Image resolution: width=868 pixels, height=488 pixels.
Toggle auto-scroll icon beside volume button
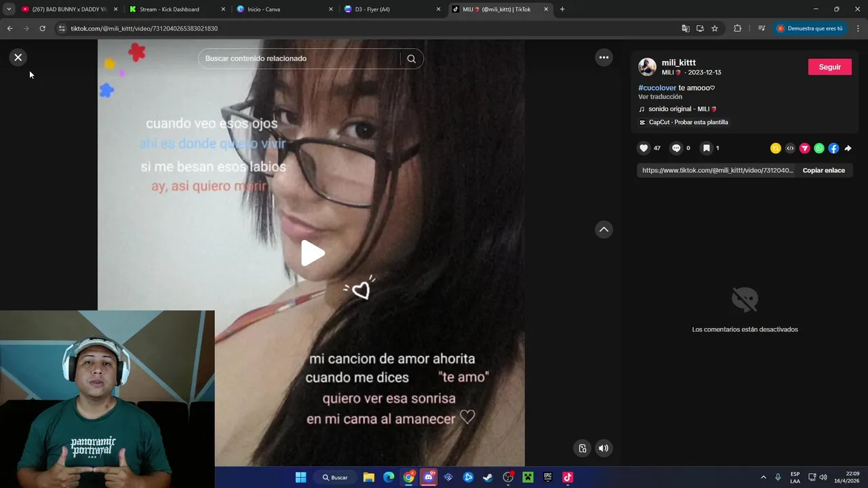582,448
